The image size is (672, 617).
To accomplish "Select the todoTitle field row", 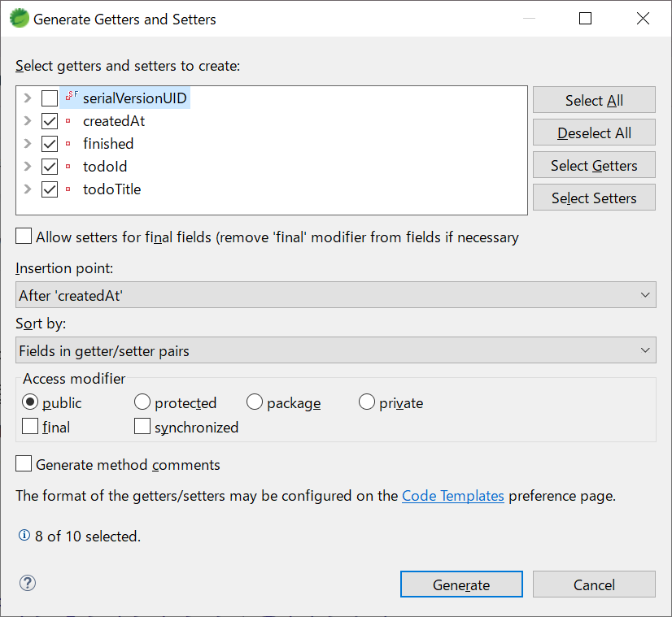I will [x=111, y=189].
